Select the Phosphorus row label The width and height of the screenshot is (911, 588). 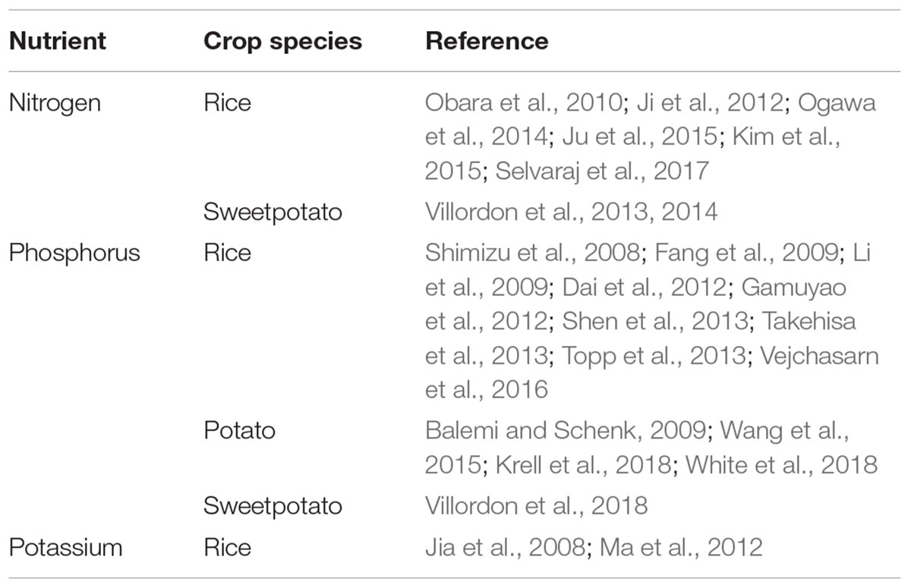coord(74,253)
